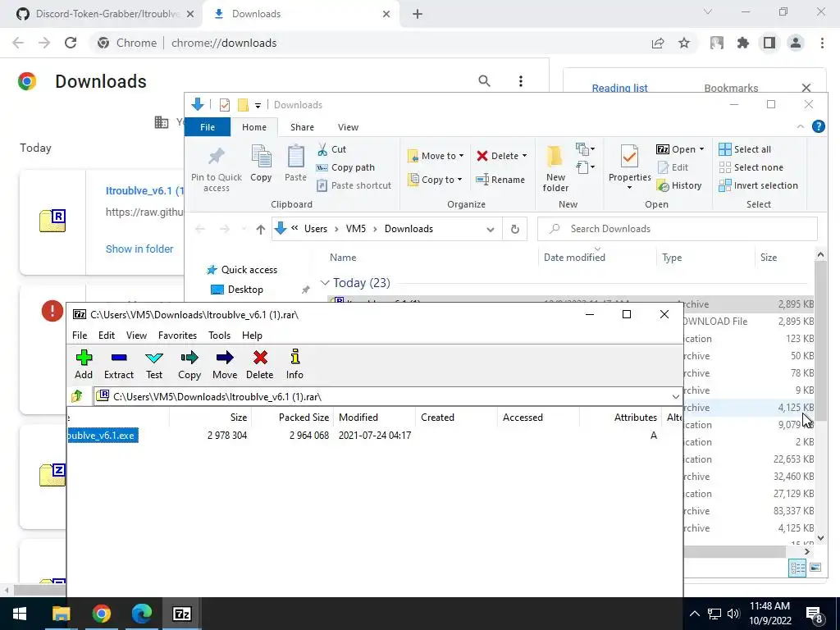Image resolution: width=840 pixels, height=630 pixels.
Task: Click Cut in the Explorer ribbon
Action: pos(331,149)
